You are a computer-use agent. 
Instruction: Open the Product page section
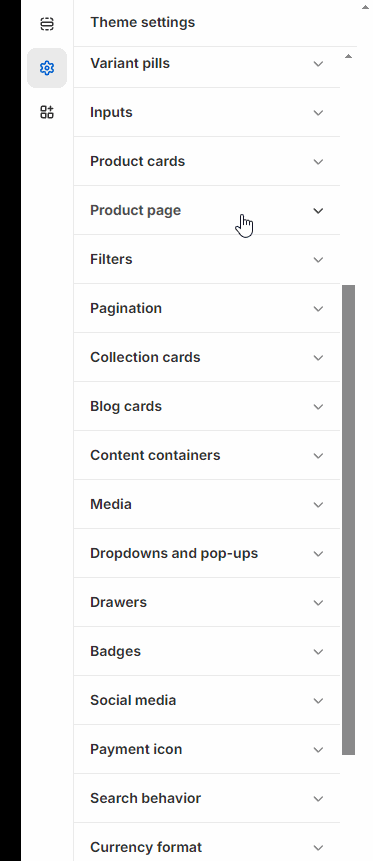coord(207,210)
